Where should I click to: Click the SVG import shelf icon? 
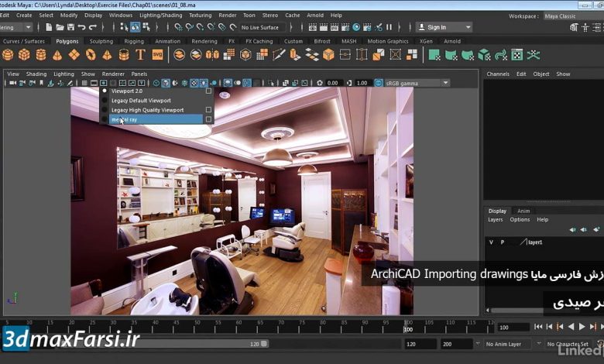[157, 55]
